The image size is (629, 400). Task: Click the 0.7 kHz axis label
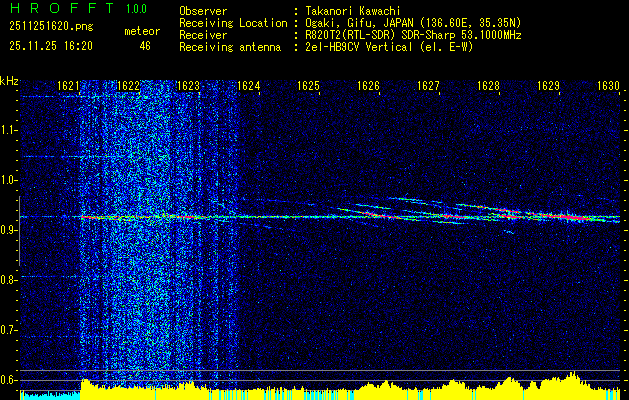(x=9, y=330)
